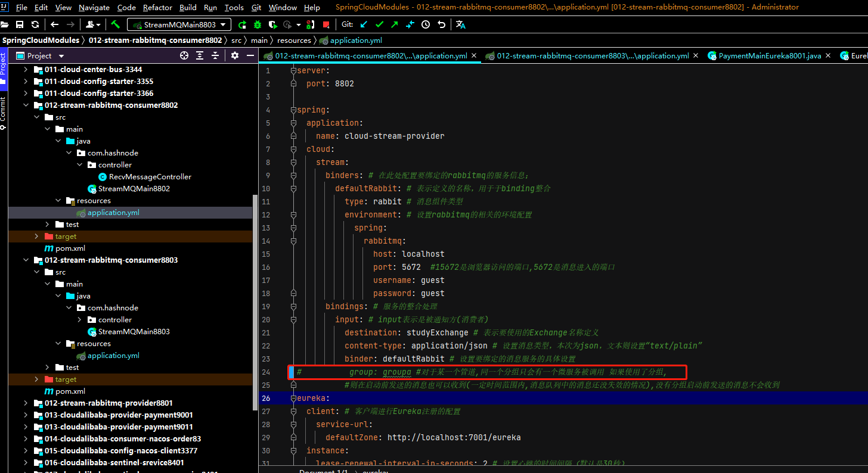Navigate back with the left arrow icon
Viewport: 868px width, 473px height.
point(55,24)
